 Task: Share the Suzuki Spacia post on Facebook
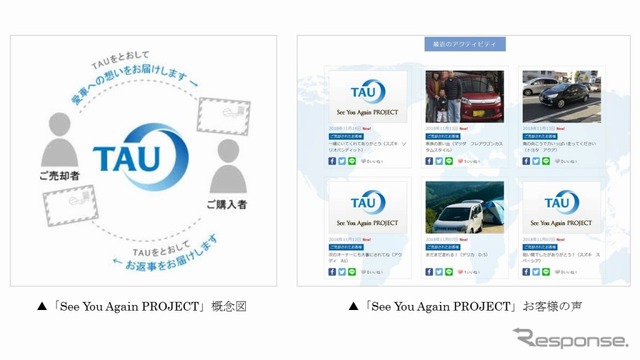pos(526,272)
